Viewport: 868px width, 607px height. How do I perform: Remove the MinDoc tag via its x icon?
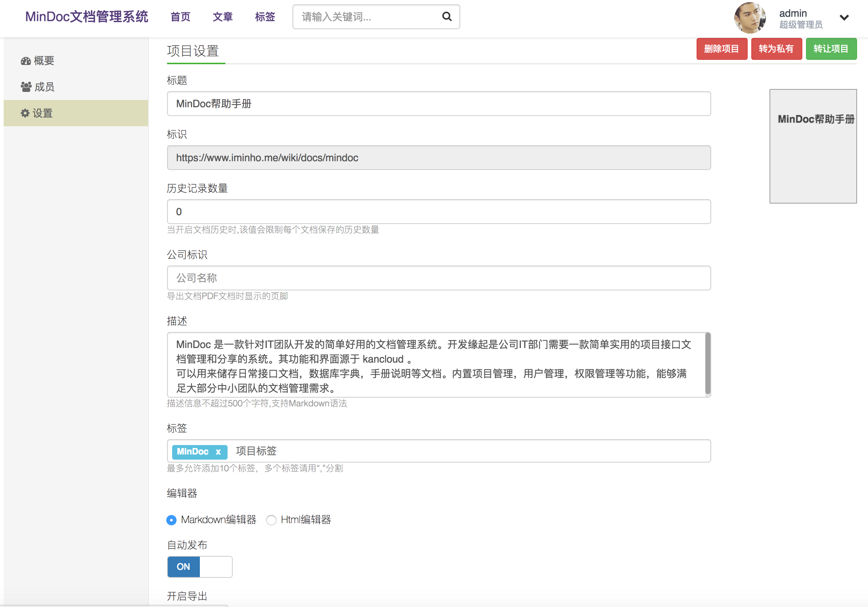pos(218,452)
